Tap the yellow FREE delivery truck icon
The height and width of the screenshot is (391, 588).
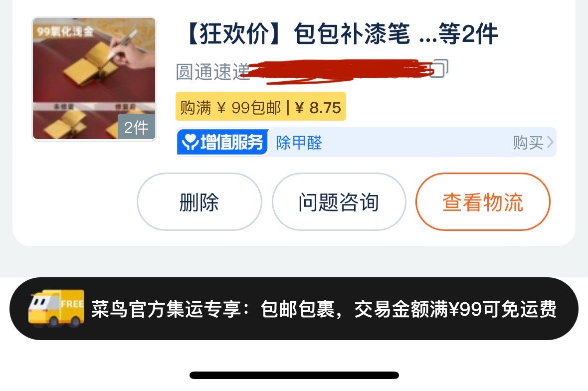coord(56,308)
